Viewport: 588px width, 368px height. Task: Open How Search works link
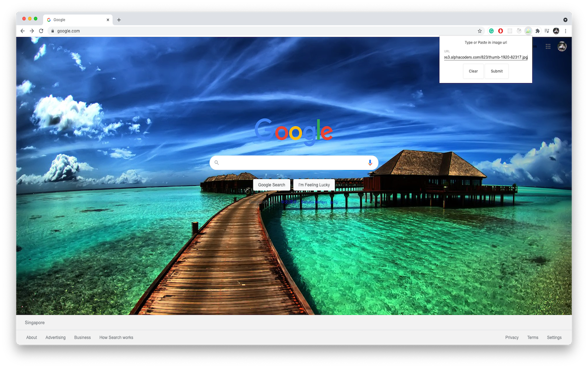tap(116, 338)
